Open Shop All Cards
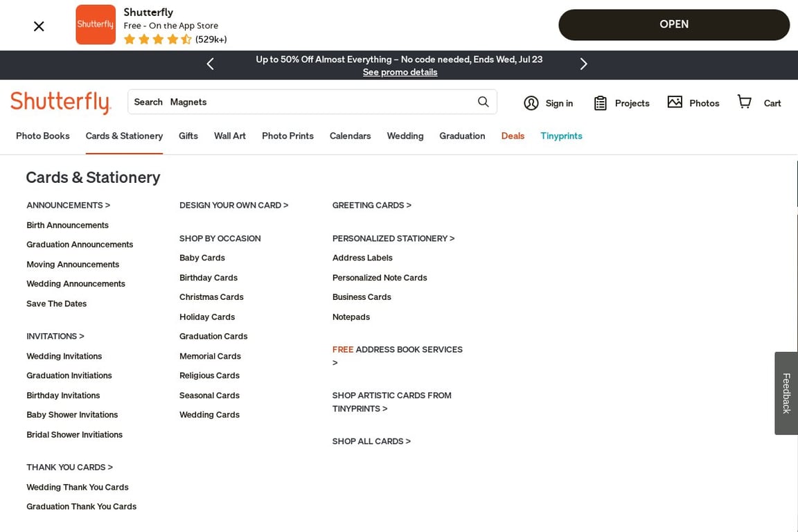 click(371, 441)
